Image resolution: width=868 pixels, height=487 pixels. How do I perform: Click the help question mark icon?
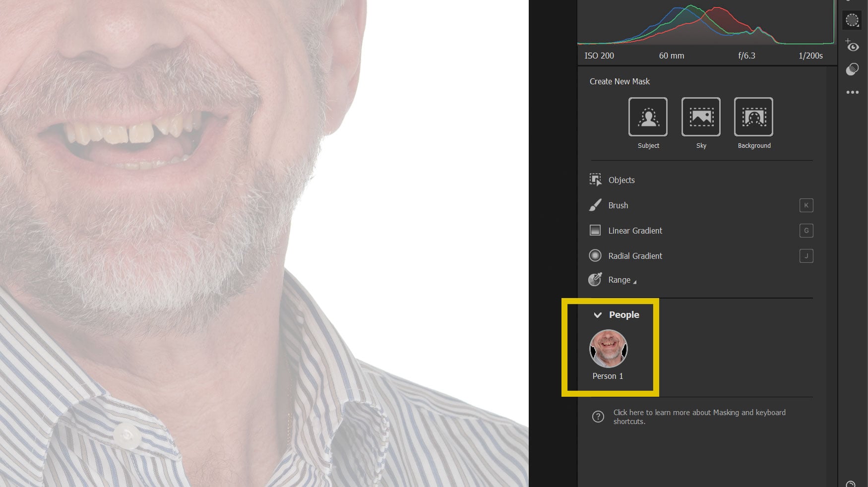coord(598,417)
